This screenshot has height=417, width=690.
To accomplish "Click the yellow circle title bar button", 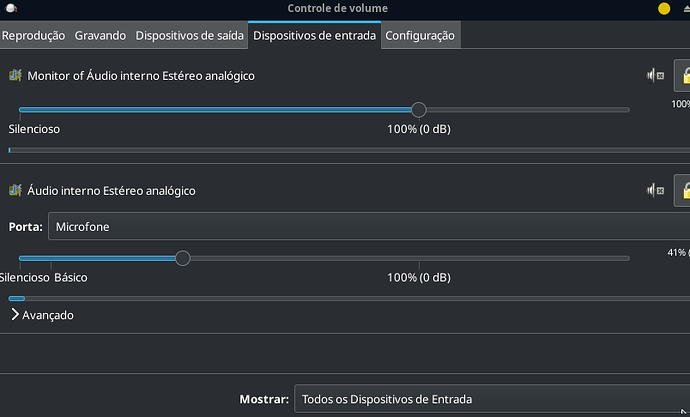I will [664, 8].
